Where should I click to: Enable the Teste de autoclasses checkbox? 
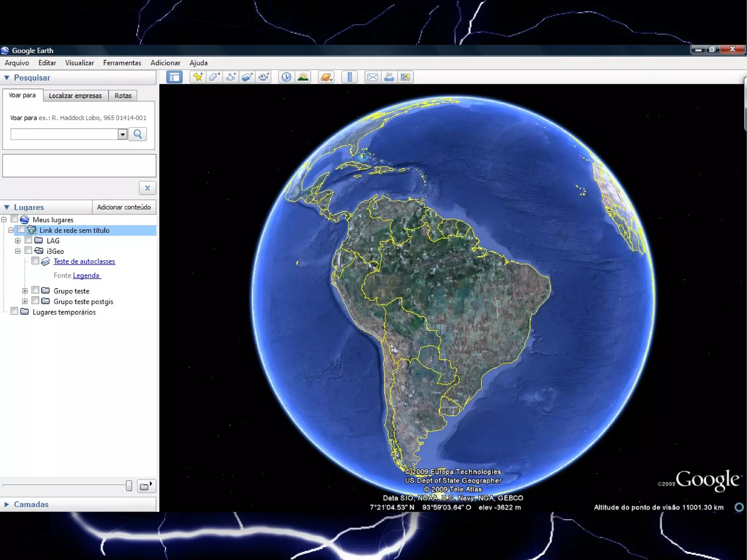coord(35,261)
